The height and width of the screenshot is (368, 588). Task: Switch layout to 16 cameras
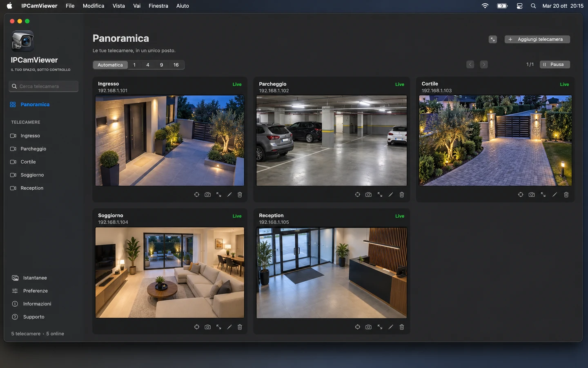(x=176, y=65)
